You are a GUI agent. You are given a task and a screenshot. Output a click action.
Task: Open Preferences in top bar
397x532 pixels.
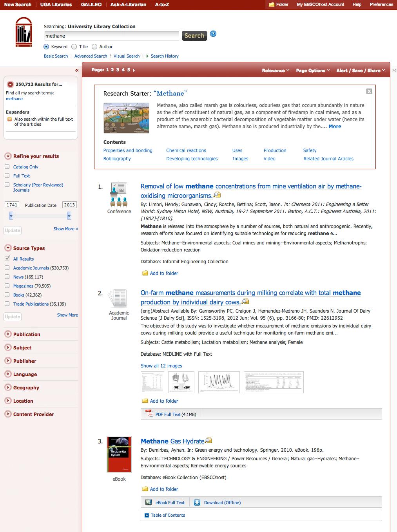381,5
